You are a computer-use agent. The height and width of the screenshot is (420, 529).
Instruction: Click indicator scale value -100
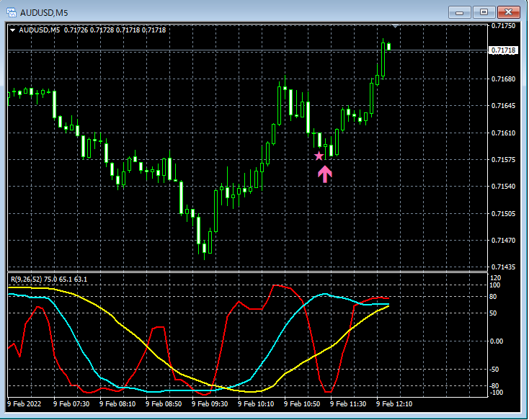pos(496,393)
